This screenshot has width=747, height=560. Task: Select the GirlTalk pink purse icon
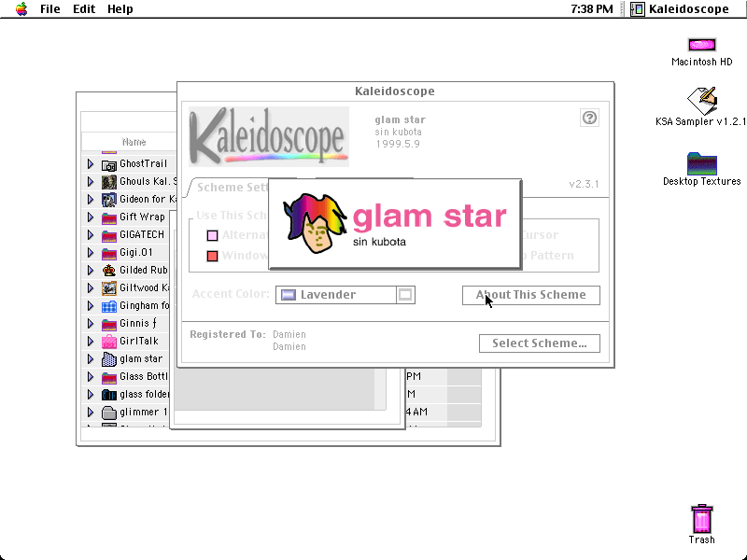click(109, 342)
